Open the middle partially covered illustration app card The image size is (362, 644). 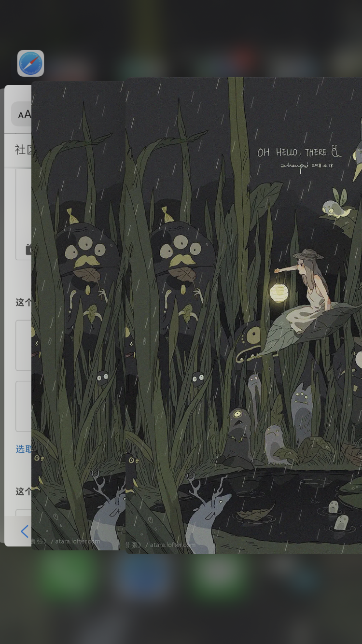(78, 316)
